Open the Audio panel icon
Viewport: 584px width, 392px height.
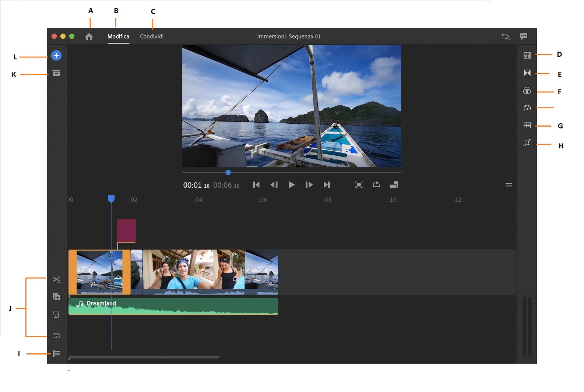[527, 126]
